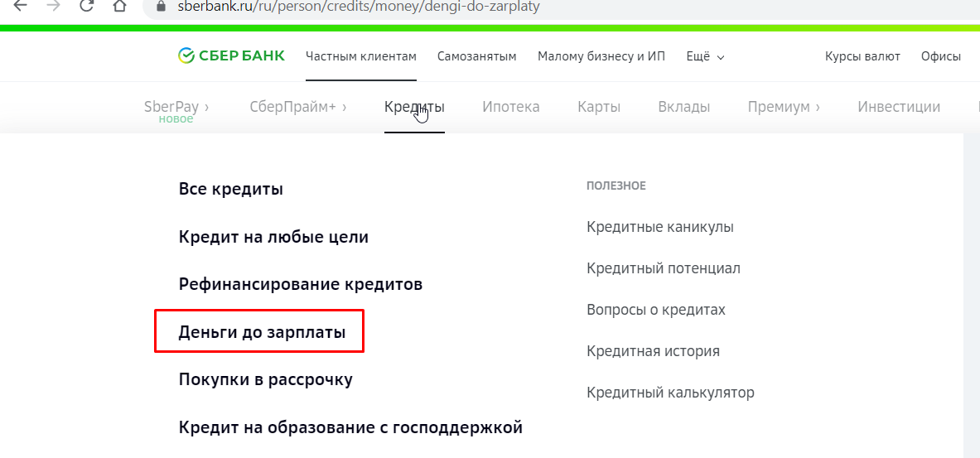
Task: Navigate back with browser back arrow
Action: coord(20,7)
